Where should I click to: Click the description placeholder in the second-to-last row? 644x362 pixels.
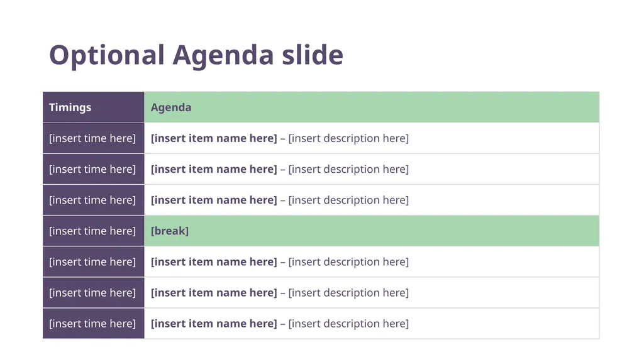point(348,293)
